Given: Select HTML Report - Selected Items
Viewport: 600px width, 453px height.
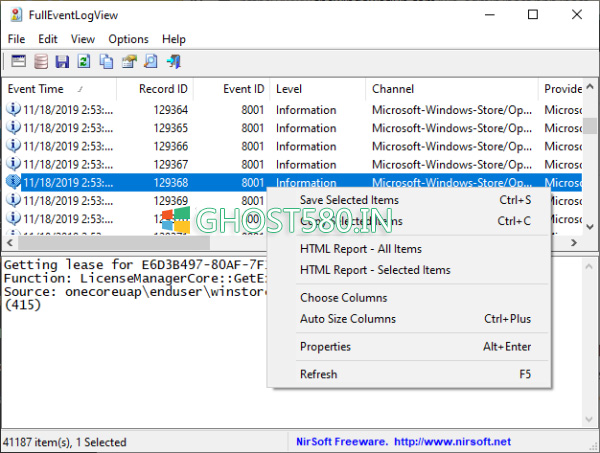Looking at the screenshot, I should coord(409,270).
